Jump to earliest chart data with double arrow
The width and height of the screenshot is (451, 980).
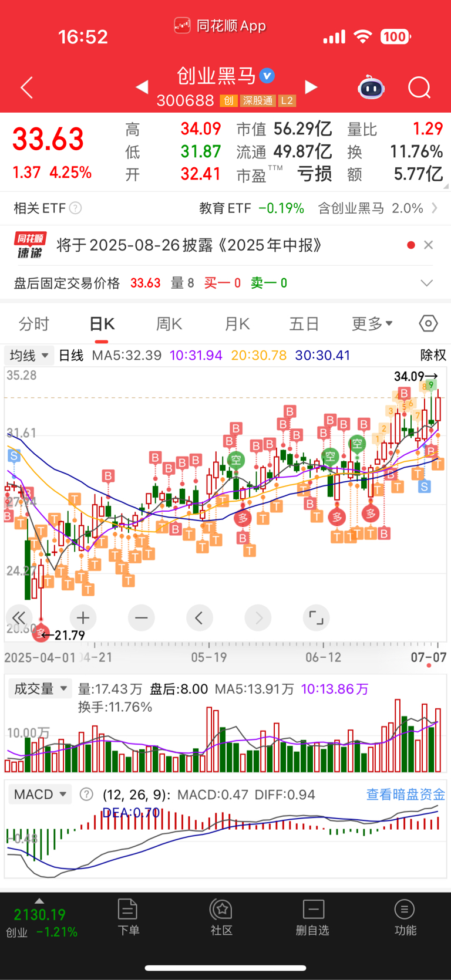coord(19,618)
